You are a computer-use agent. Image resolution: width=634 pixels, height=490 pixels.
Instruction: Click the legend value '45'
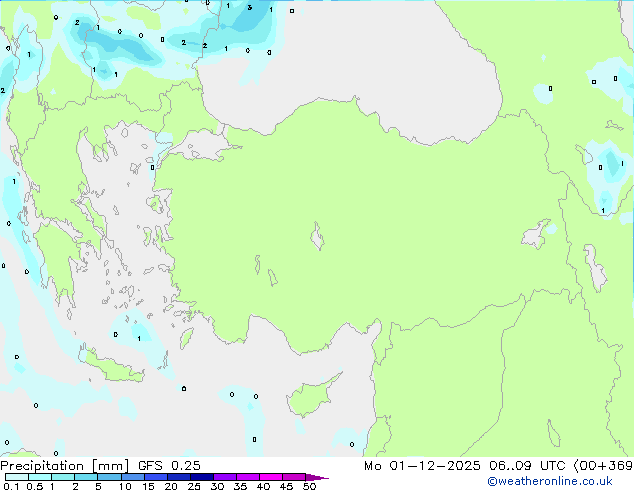[x=286, y=486]
